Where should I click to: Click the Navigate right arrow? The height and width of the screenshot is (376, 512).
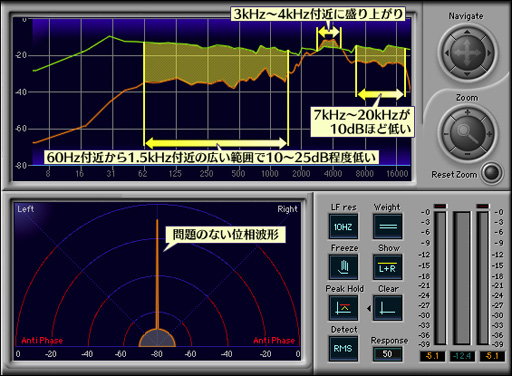(x=489, y=53)
